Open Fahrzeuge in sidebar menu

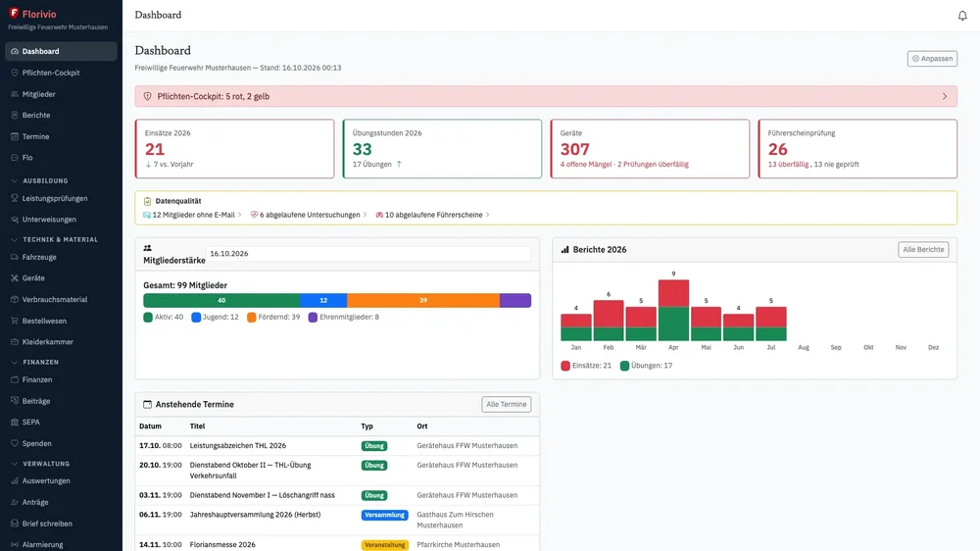61,257
